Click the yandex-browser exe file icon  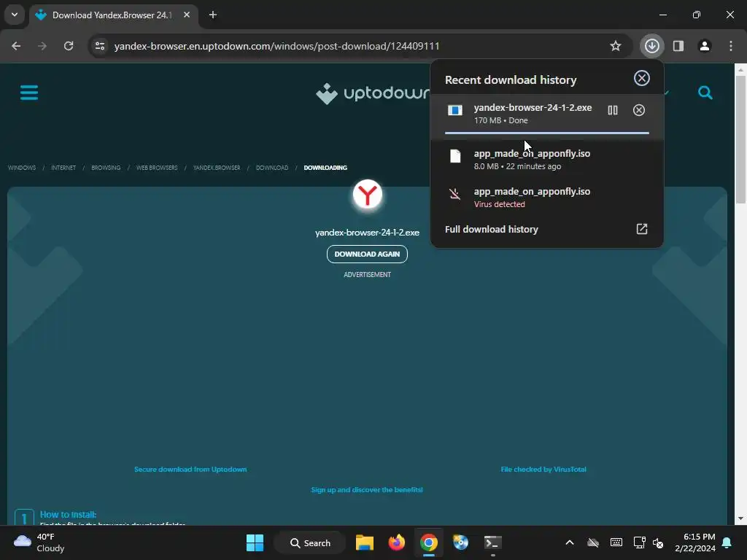[455, 111]
